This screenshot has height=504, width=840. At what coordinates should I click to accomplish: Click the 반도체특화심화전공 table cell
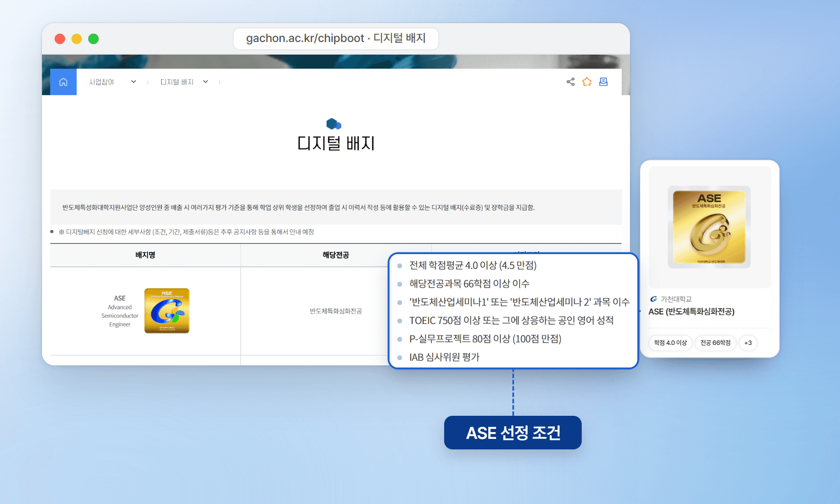tap(335, 311)
